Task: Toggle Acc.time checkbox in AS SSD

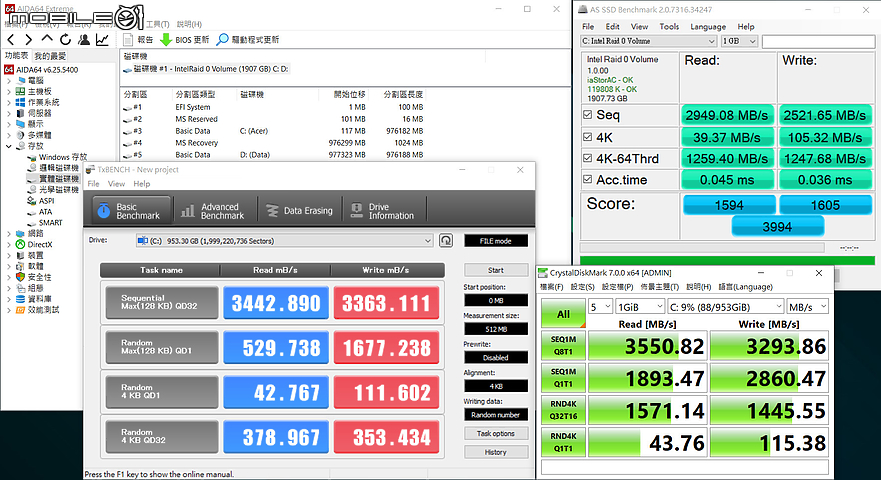Action: [588, 180]
